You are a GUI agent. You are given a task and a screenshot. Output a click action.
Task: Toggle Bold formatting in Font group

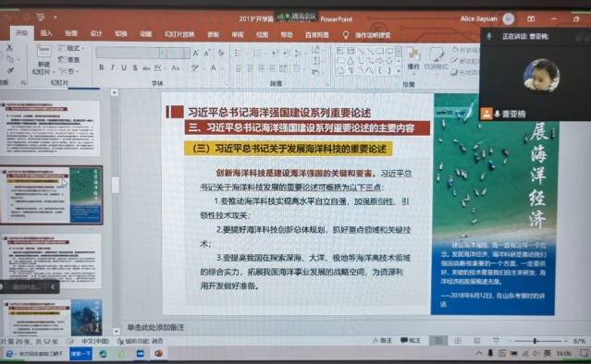coord(102,67)
